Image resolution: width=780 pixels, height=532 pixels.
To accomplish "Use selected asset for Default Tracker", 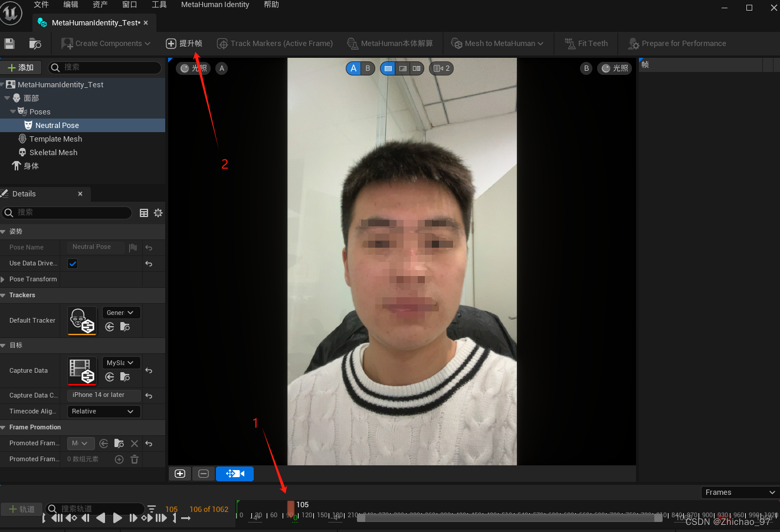I will (110, 327).
